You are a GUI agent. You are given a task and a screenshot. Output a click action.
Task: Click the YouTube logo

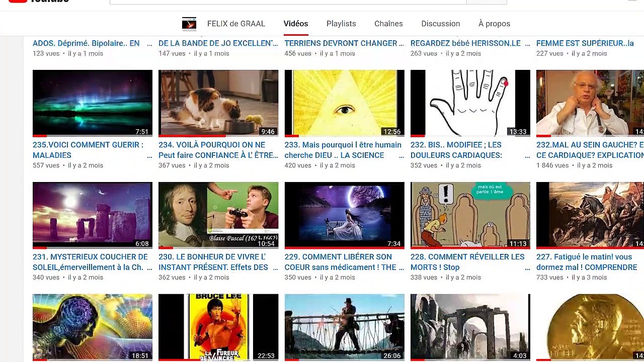click(39, 2)
